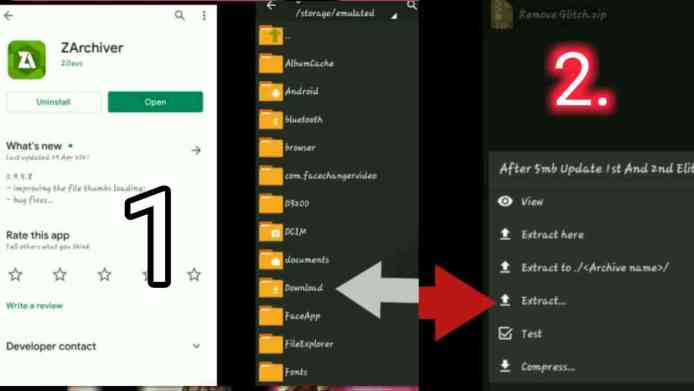
Task: Click the checkmark icon beside Test
Action: coord(505,333)
